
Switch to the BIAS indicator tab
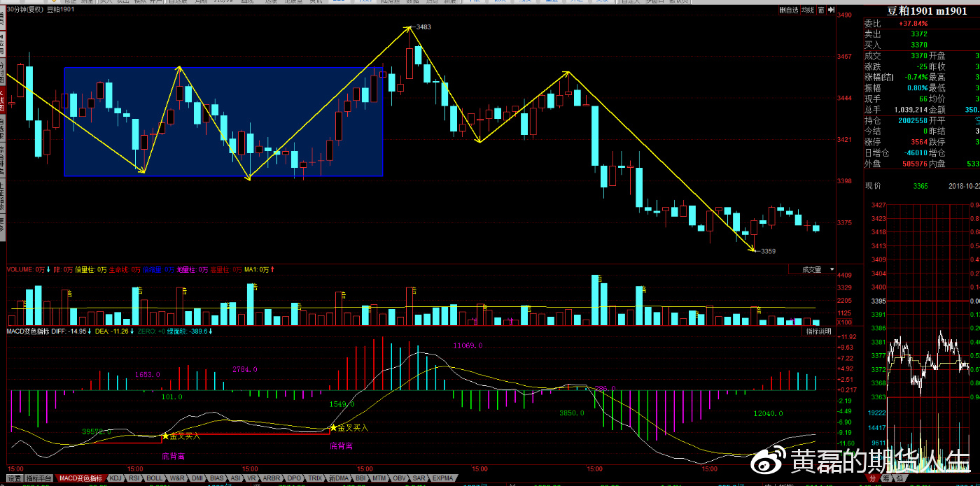(x=218, y=479)
